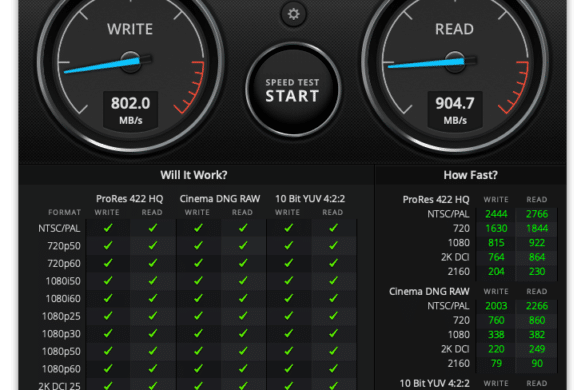Click ProRes 1080 read value 922
The image size is (585, 390).
(x=537, y=243)
